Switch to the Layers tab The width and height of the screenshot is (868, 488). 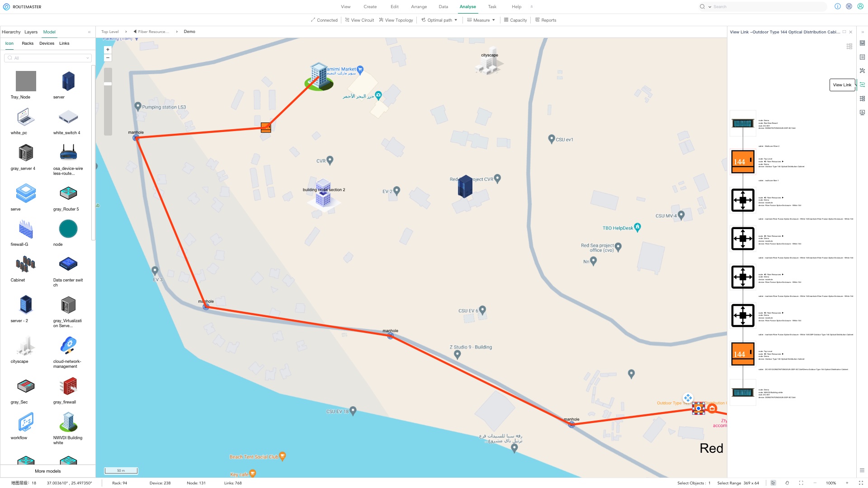[31, 32]
